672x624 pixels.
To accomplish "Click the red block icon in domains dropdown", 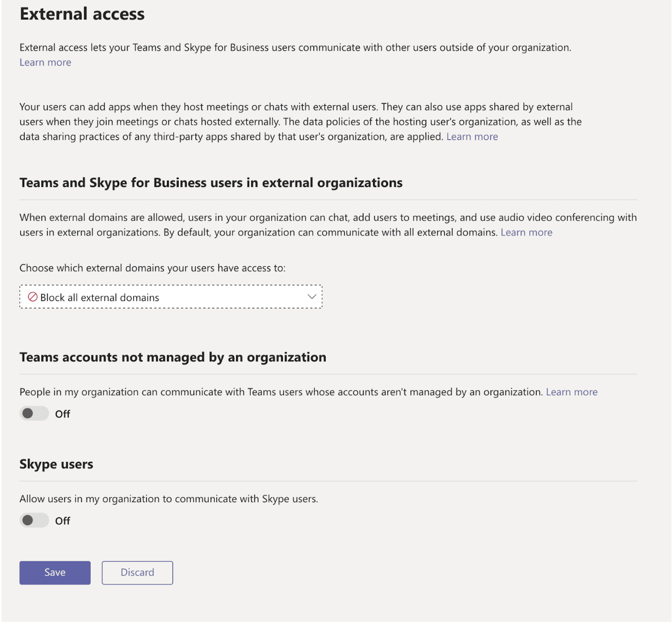I will 33,297.
